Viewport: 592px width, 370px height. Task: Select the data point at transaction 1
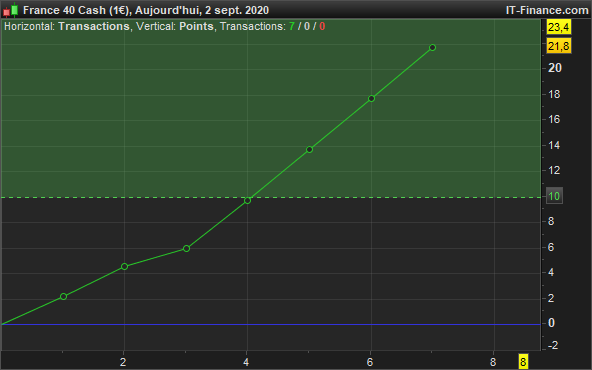pyautogui.click(x=63, y=296)
